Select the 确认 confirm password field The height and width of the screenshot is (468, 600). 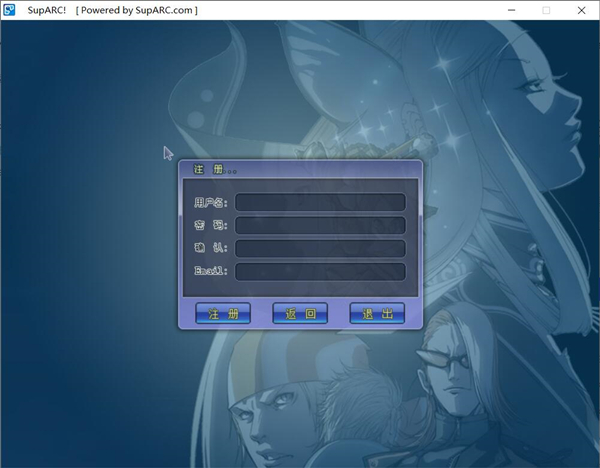coord(320,248)
